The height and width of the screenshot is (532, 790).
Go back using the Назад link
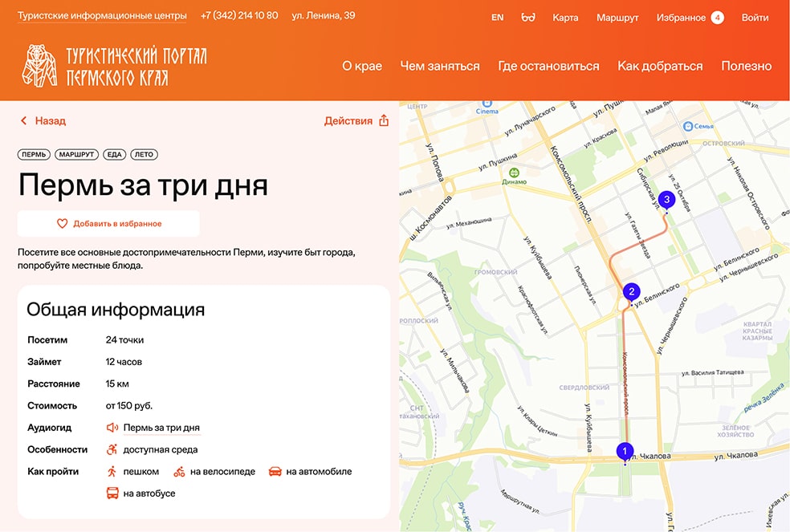click(x=43, y=121)
